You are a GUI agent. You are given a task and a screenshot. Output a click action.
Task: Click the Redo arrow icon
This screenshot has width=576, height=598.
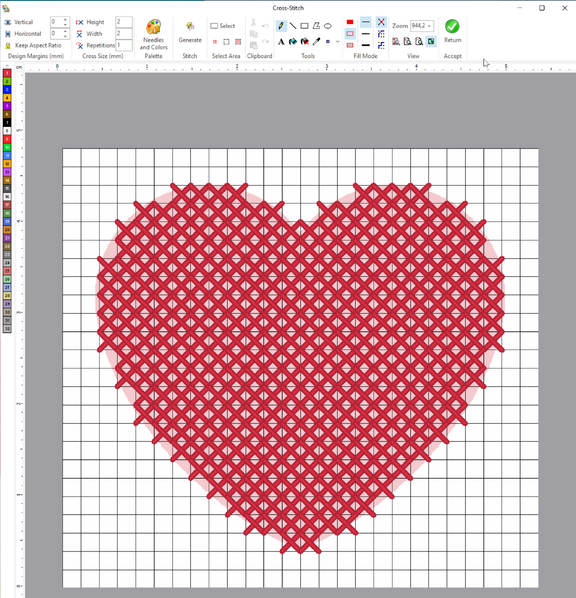[x=265, y=41]
